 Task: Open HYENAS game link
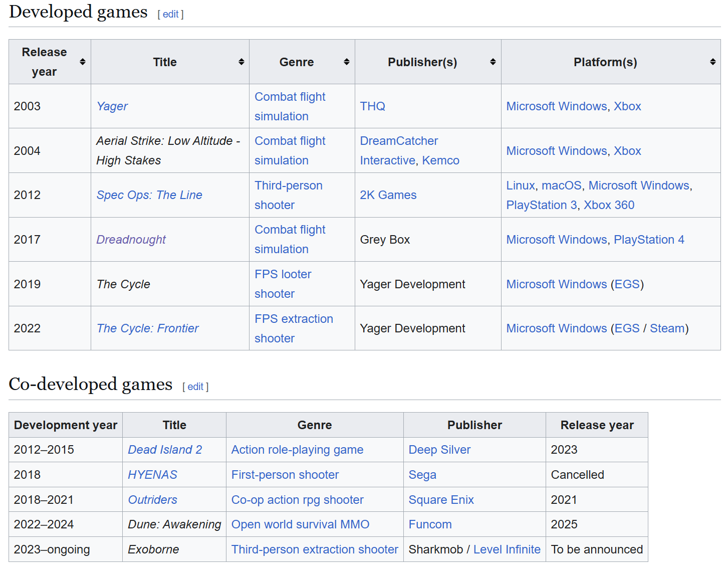pyautogui.click(x=152, y=475)
